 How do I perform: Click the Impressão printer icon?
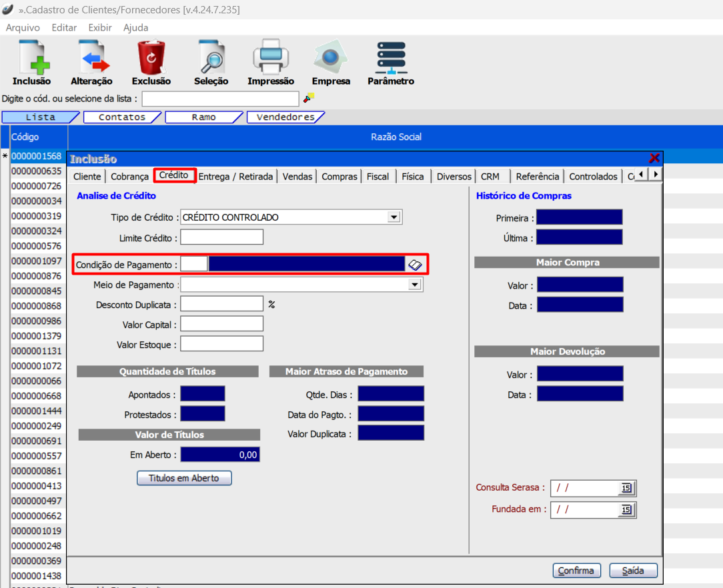(x=270, y=58)
